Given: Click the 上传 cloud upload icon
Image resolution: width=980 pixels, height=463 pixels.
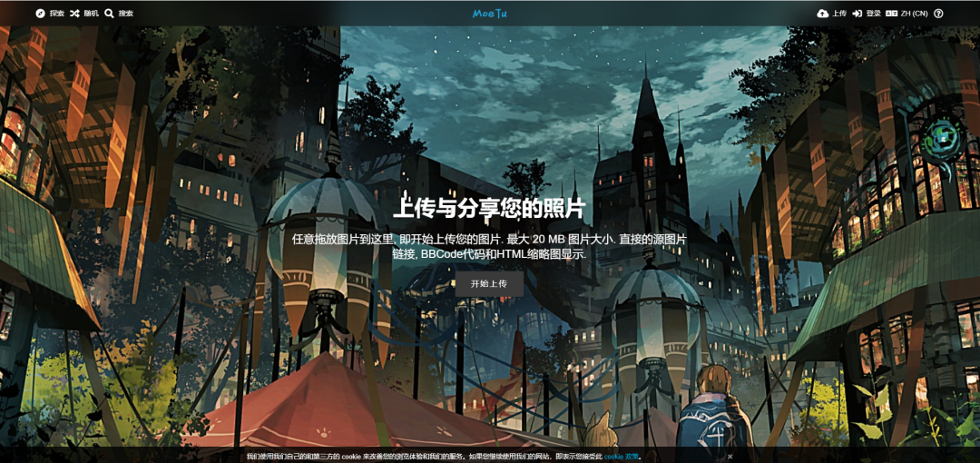Looking at the screenshot, I should coord(822,13).
